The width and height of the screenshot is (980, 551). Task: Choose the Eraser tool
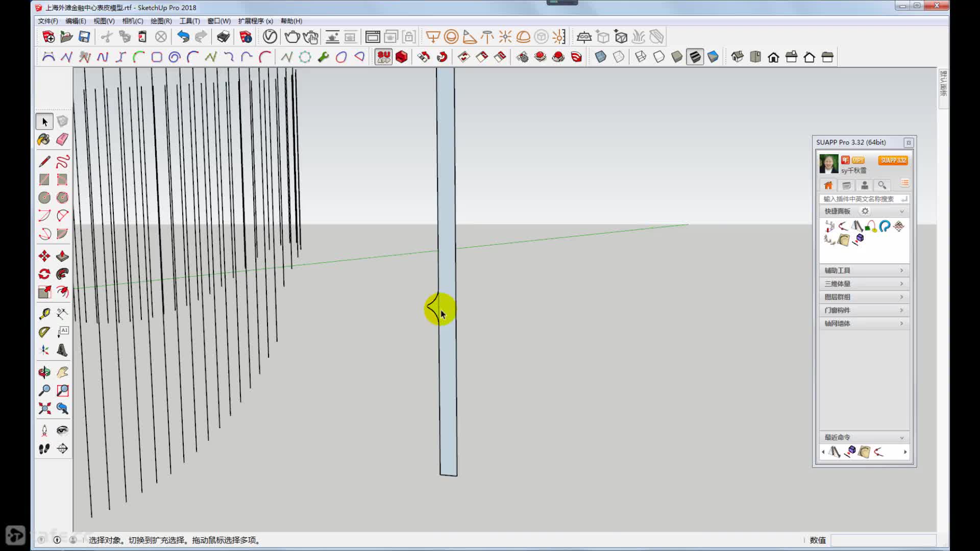click(x=62, y=139)
